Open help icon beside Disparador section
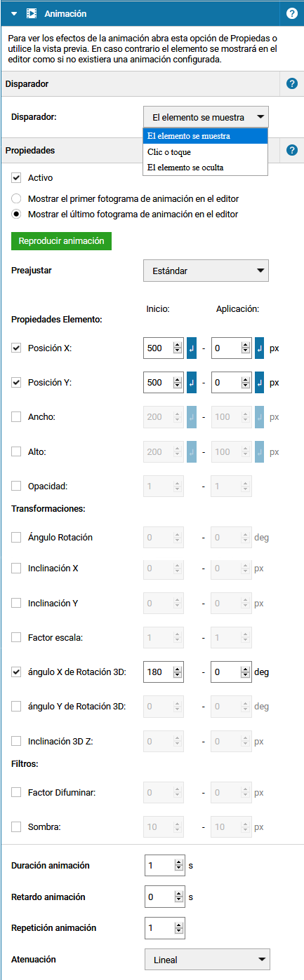 [x=292, y=84]
